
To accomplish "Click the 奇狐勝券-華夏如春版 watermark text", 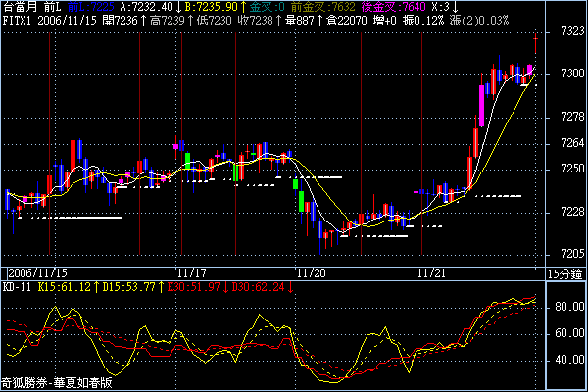I will tap(56, 384).
